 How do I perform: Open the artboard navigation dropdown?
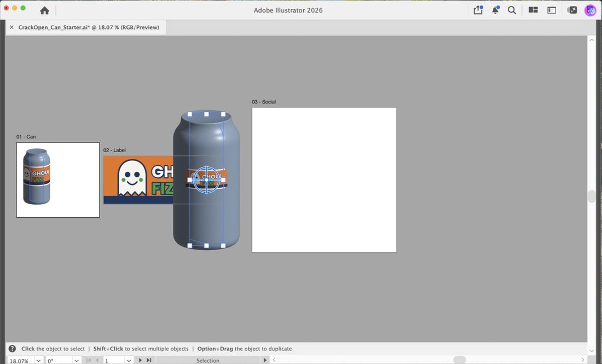coord(129,361)
